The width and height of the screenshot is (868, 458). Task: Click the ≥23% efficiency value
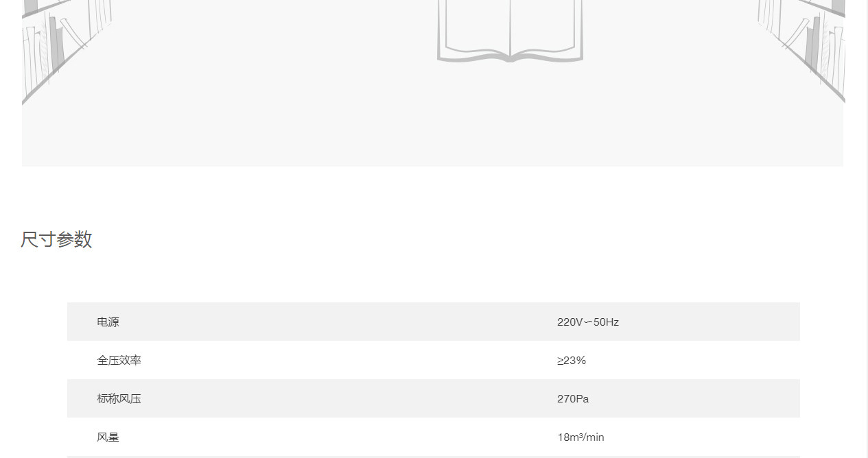(572, 361)
